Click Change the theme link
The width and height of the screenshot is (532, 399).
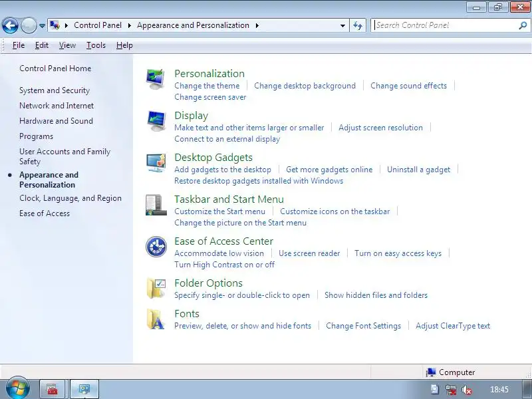point(207,86)
